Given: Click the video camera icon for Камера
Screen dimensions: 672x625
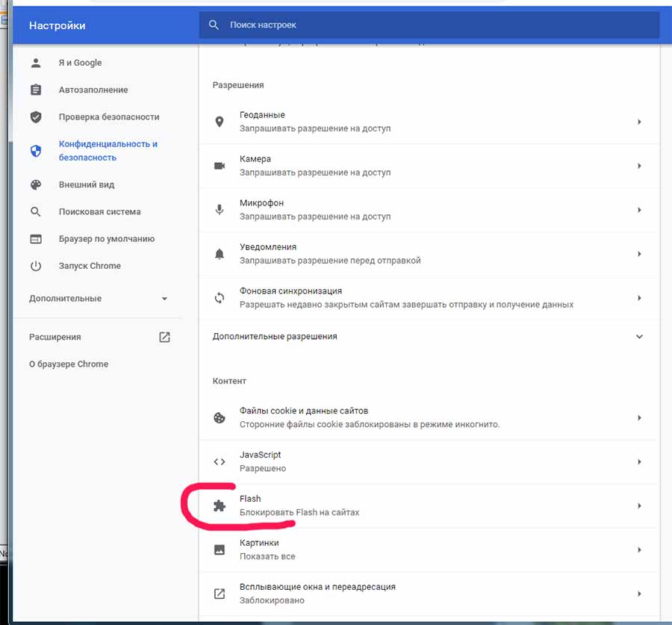Looking at the screenshot, I should coord(220,166).
